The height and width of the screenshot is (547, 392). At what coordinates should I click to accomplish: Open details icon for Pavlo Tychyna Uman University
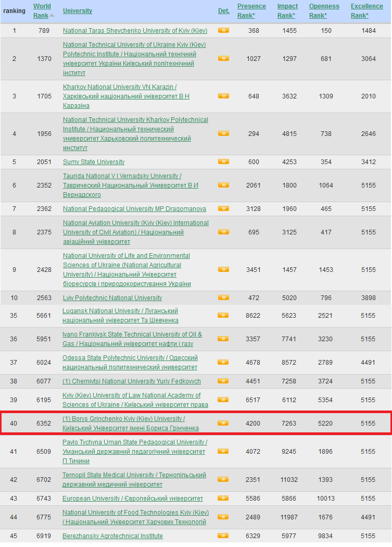(x=223, y=452)
